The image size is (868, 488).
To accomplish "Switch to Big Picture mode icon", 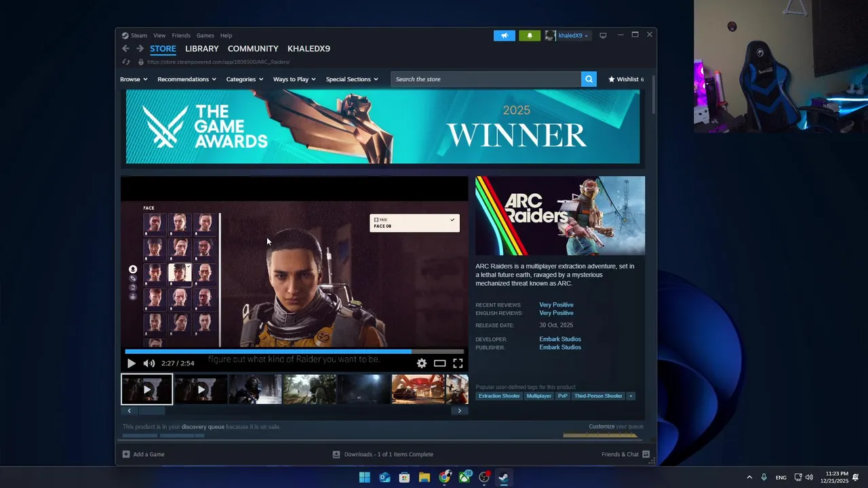I will 603,35.
